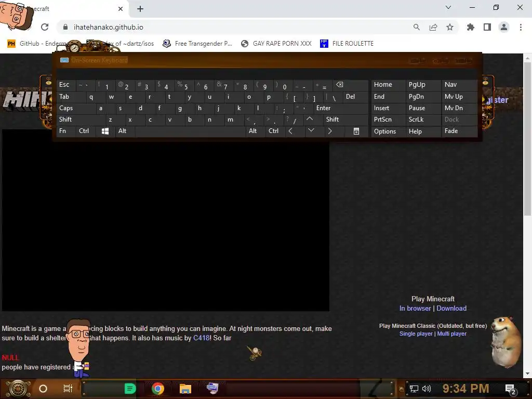Open the tab search chevron
Screen dimensions: 532x399
[x=448, y=7]
